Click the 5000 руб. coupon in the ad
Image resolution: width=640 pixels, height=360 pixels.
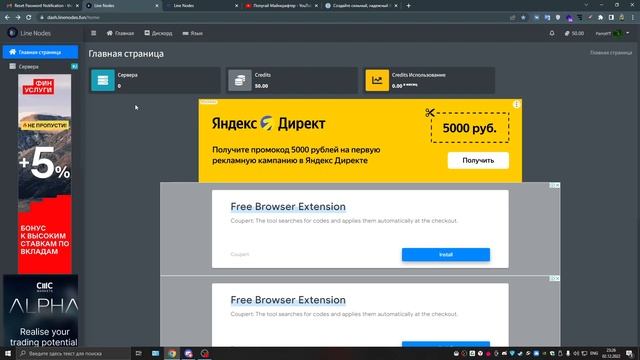click(470, 128)
